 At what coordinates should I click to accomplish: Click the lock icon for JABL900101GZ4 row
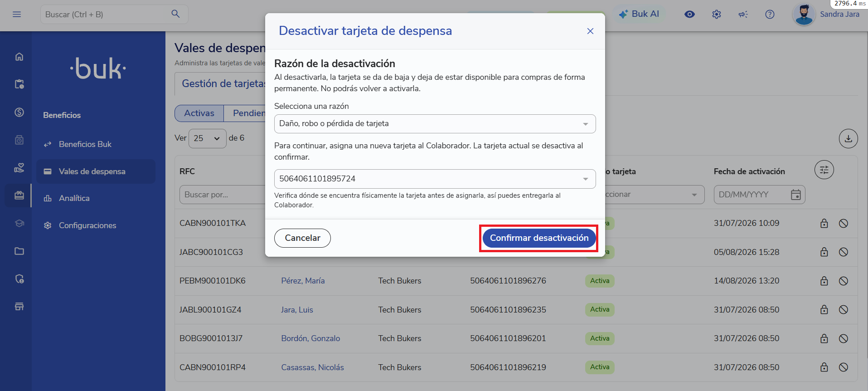click(824, 309)
